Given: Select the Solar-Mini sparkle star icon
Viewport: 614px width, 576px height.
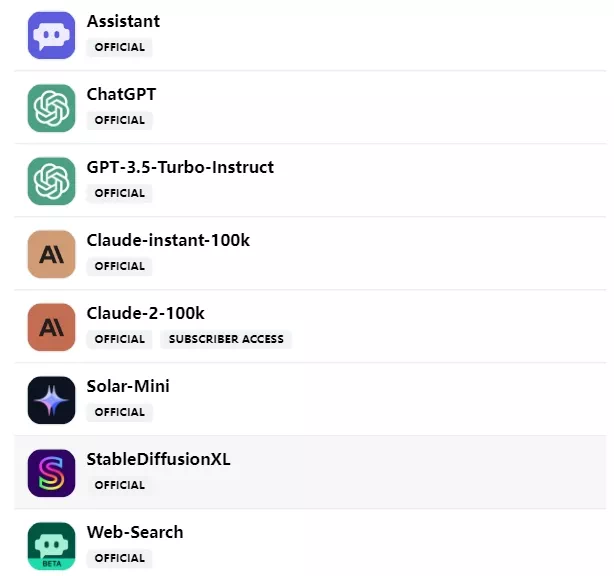Looking at the screenshot, I should 51,400.
